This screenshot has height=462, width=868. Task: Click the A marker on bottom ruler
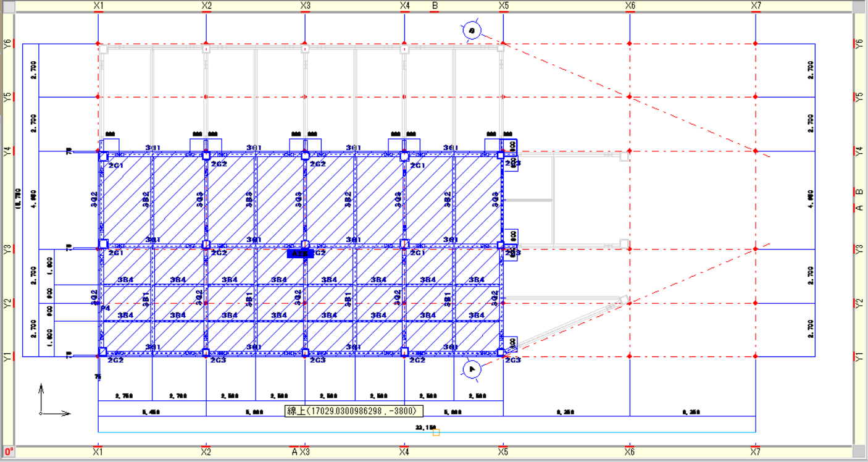coord(294,452)
